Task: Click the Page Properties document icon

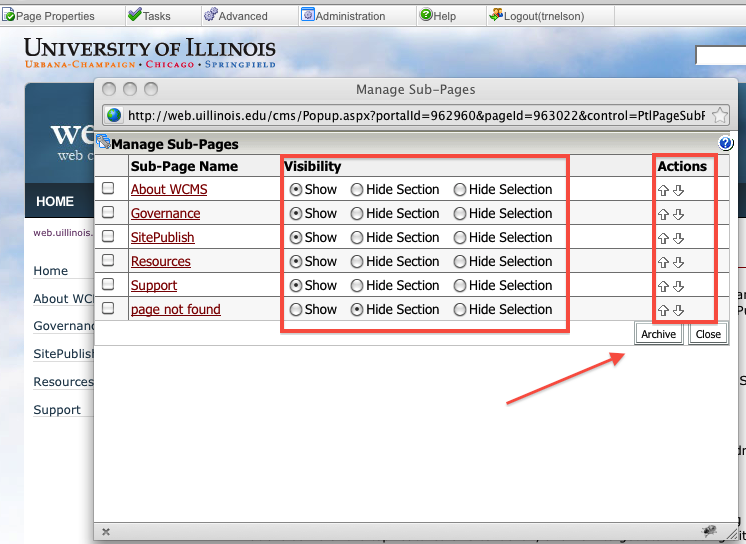Action: [8, 15]
